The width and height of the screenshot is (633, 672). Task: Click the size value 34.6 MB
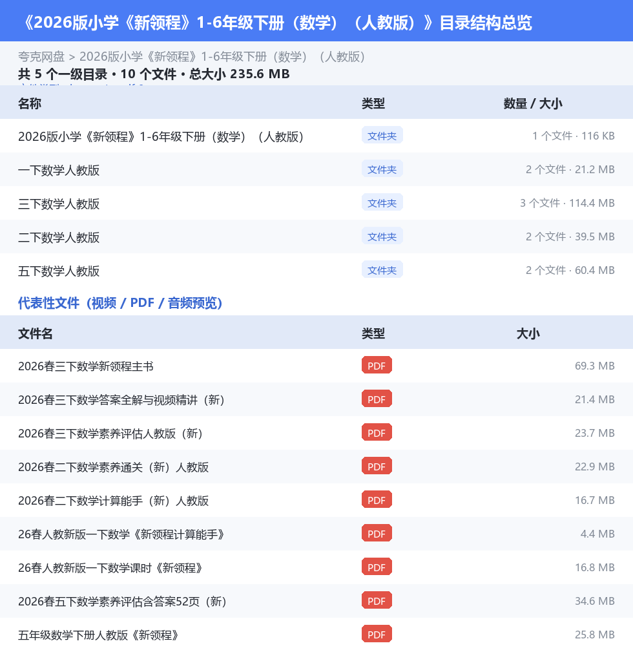pyautogui.click(x=594, y=601)
